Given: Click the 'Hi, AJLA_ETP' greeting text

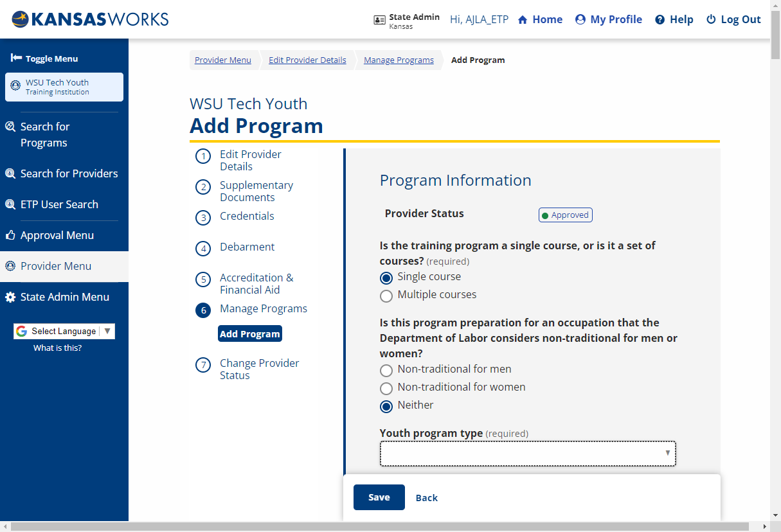Looking at the screenshot, I should (x=479, y=19).
